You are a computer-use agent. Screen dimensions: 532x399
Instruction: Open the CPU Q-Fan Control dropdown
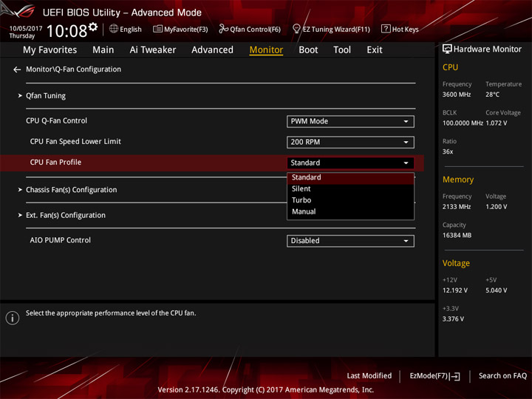(x=350, y=121)
